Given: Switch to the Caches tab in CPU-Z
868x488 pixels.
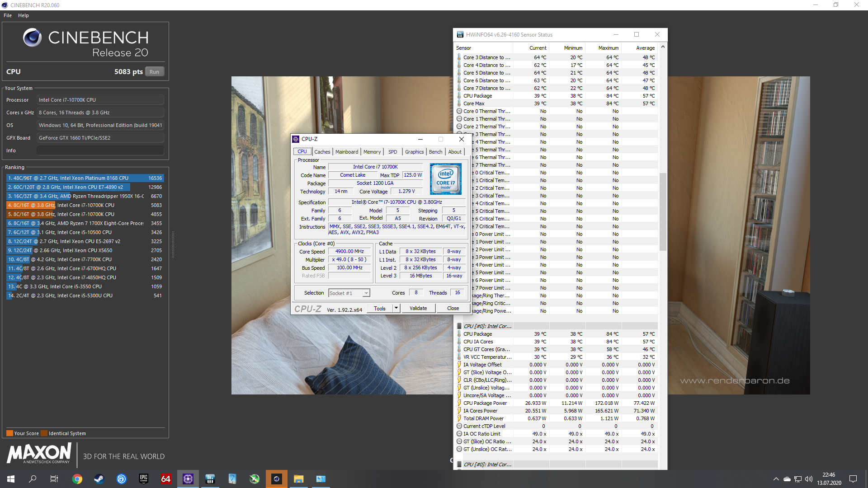Looking at the screenshot, I should 322,152.
